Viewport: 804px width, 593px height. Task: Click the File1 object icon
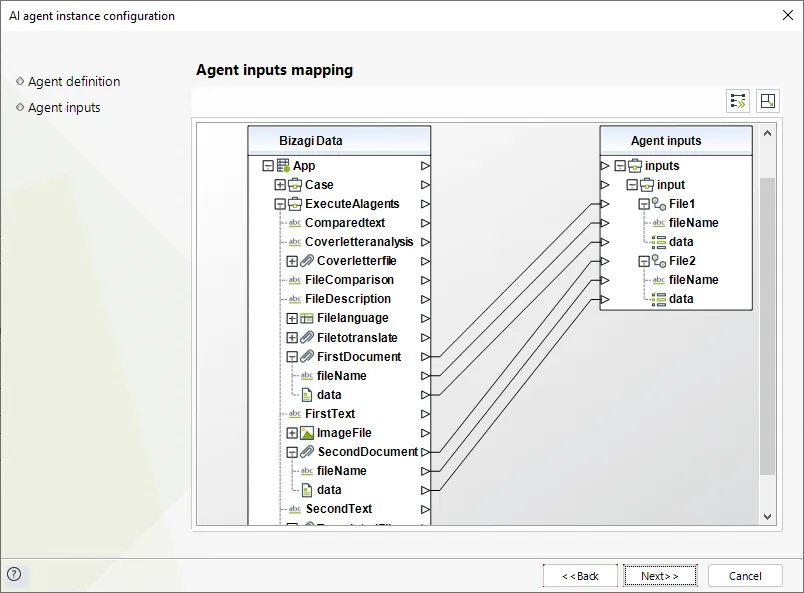(x=659, y=204)
